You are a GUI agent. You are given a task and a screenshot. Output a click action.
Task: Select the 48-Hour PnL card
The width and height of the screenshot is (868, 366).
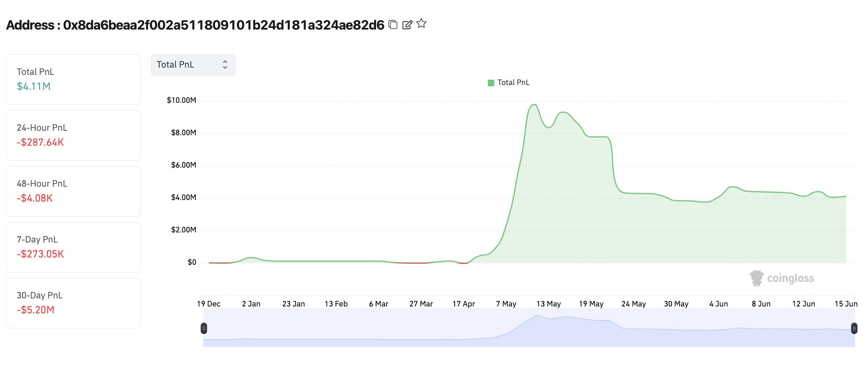73,191
